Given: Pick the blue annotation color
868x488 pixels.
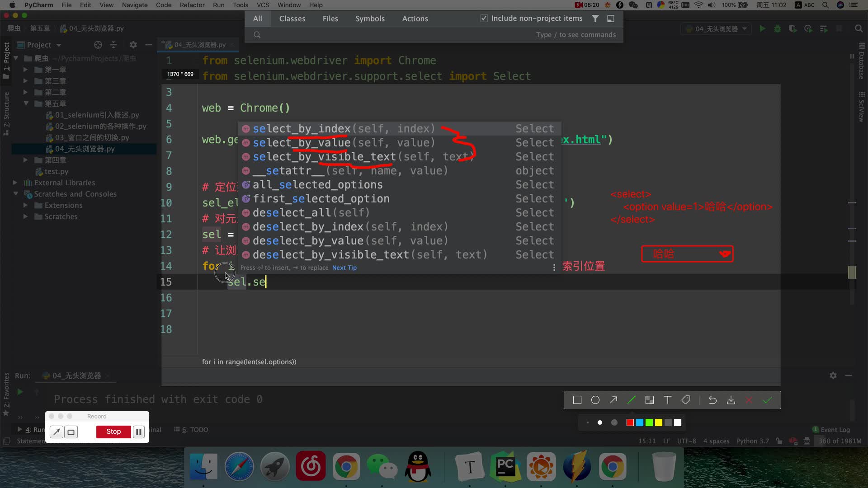Looking at the screenshot, I should tap(640, 422).
